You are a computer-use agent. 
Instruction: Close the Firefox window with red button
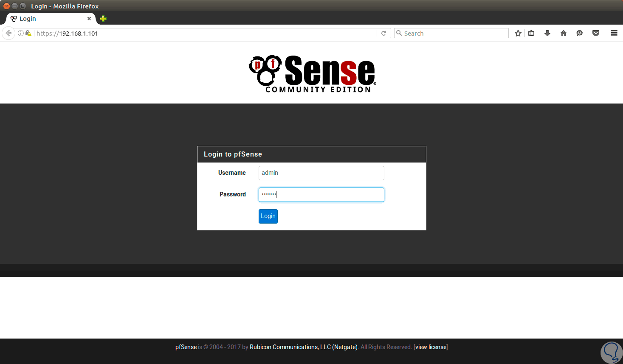click(6, 6)
